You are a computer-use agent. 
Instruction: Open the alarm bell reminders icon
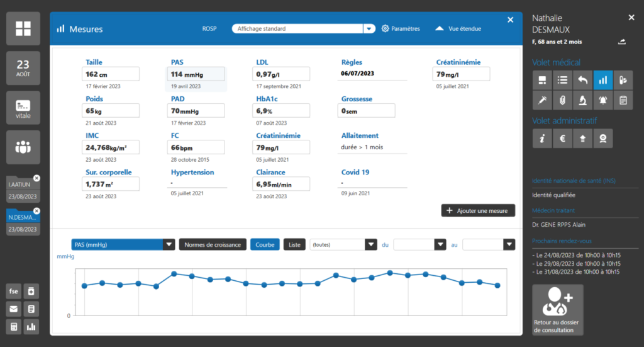[603, 100]
